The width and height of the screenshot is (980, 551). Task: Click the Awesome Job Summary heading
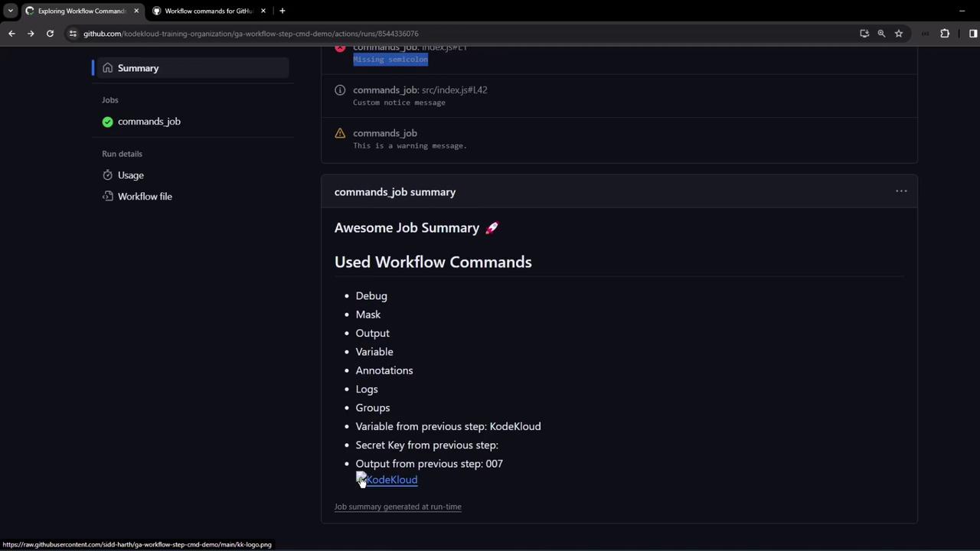tap(416, 228)
